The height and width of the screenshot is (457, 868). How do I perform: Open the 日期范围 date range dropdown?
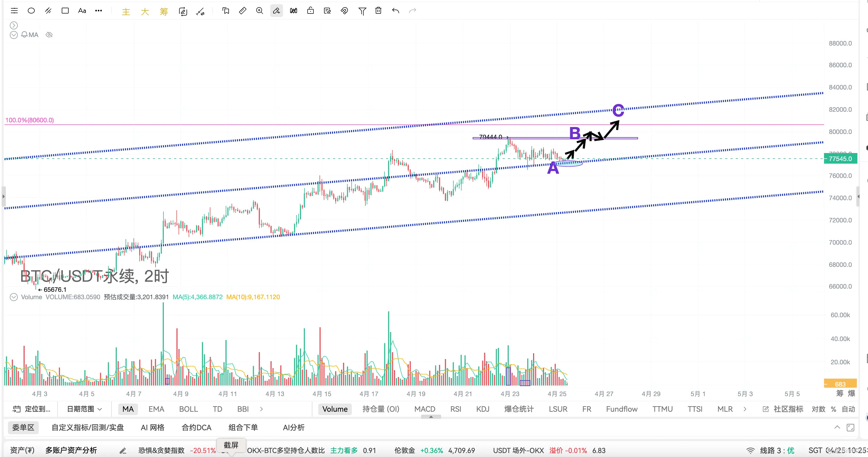point(84,409)
